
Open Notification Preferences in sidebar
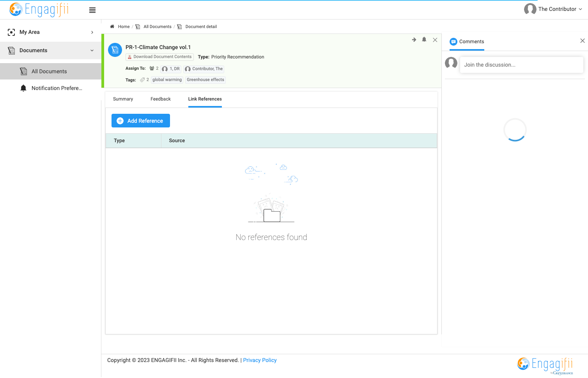click(51, 88)
